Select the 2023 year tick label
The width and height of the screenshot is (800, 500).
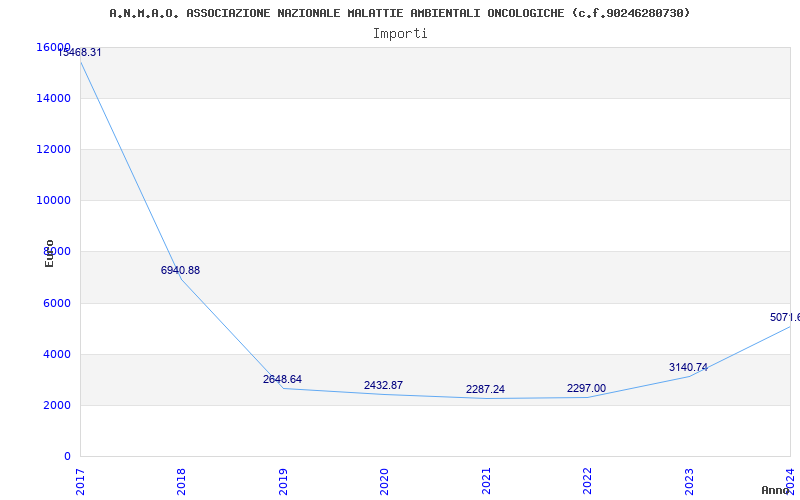689,480
